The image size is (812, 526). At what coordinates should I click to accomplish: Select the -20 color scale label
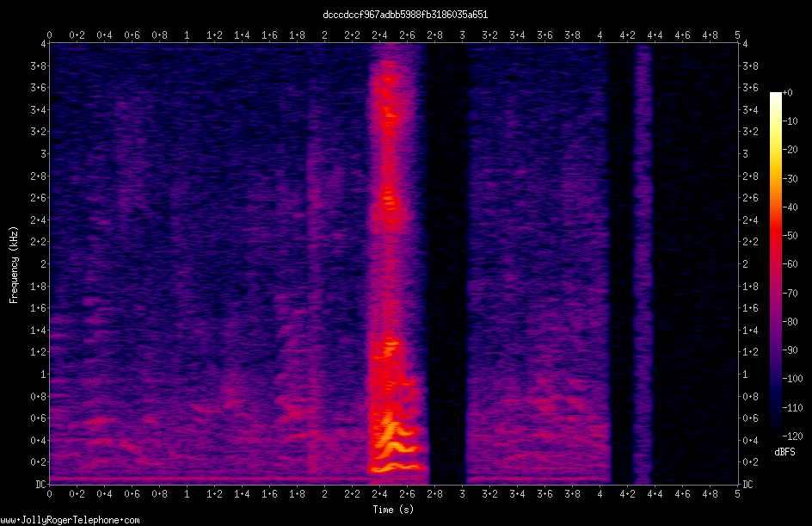pyautogui.click(x=790, y=150)
